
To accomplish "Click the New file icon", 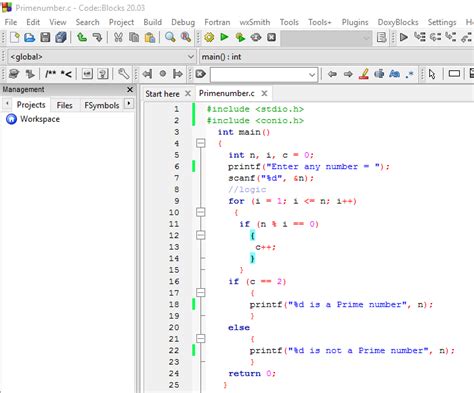I will 15,37.
